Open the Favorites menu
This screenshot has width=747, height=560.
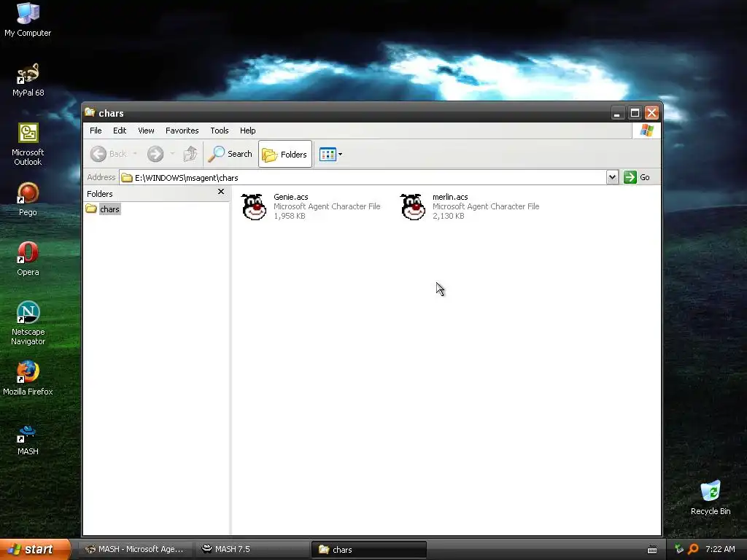point(182,131)
